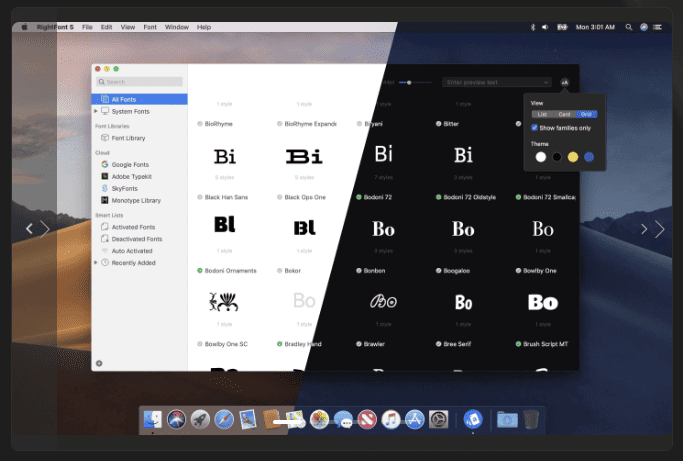This screenshot has height=461, width=683.
Task: Choose the blue theme swatch
Action: 589,157
